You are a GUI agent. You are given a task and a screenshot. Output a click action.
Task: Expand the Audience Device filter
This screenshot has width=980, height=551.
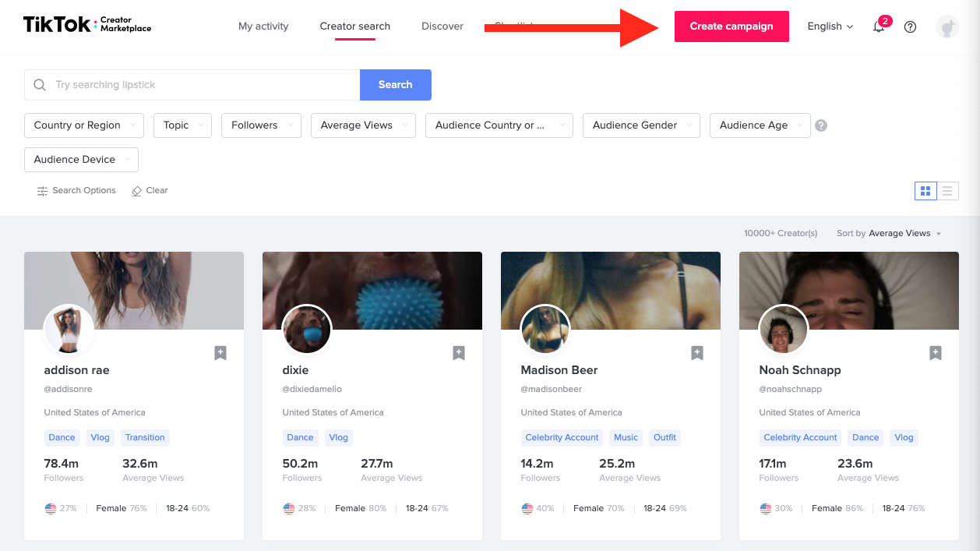tap(81, 160)
